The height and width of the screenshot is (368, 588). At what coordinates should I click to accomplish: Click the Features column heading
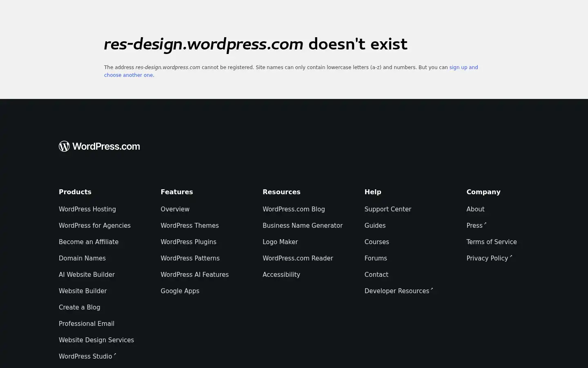click(177, 192)
